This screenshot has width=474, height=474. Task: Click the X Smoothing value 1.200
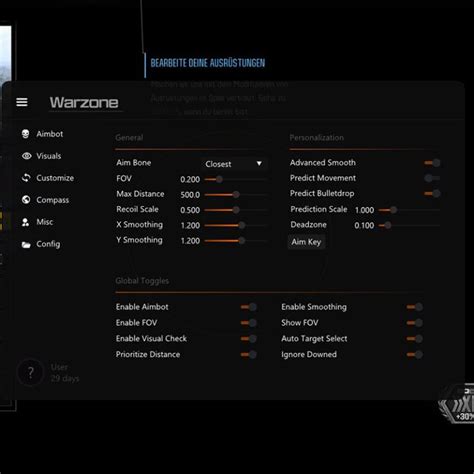tap(190, 225)
